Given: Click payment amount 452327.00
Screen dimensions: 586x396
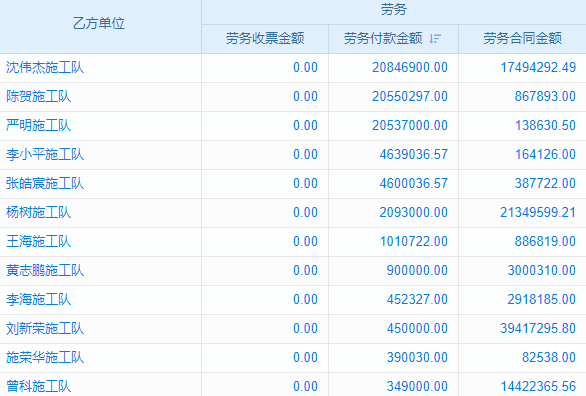Looking at the screenshot, I should click(417, 300).
